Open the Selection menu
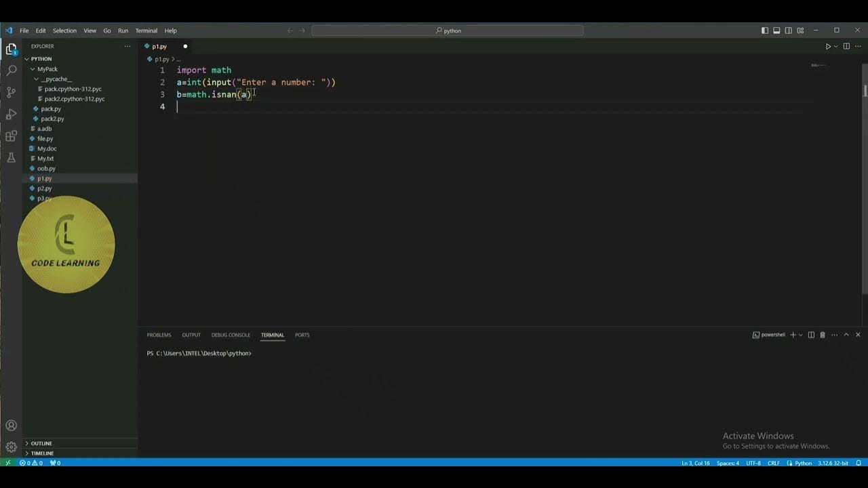The height and width of the screenshot is (488, 868). 64,30
